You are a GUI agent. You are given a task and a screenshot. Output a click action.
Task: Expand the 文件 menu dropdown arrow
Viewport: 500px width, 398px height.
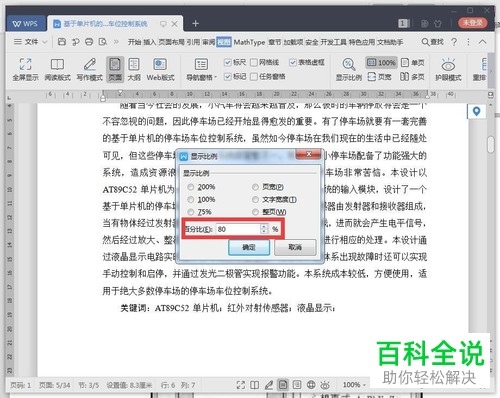pyautogui.click(x=45, y=42)
